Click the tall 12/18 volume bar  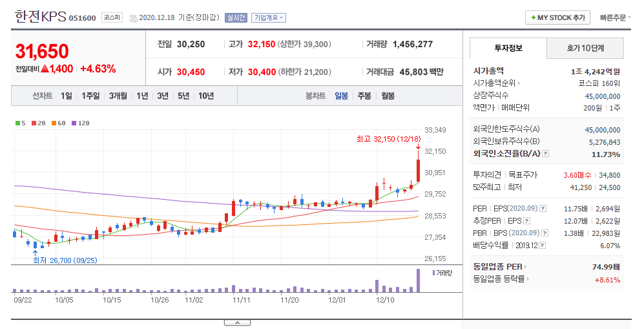point(418,281)
